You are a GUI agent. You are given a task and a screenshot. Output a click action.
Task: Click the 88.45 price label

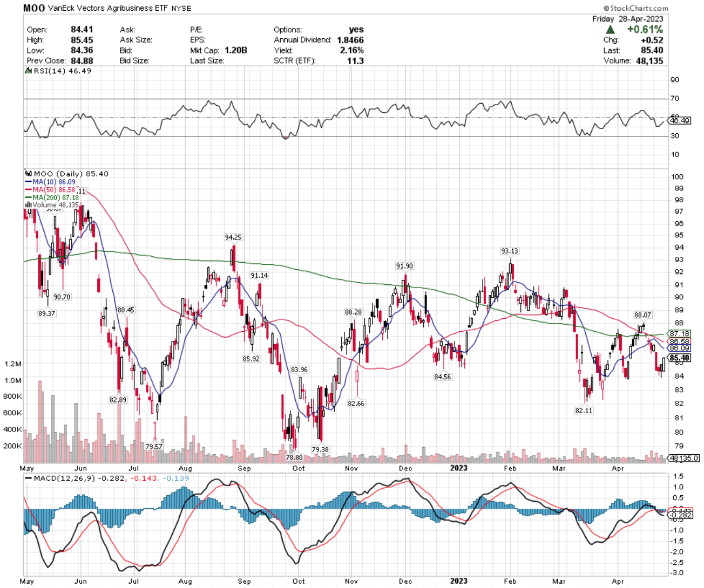point(126,310)
